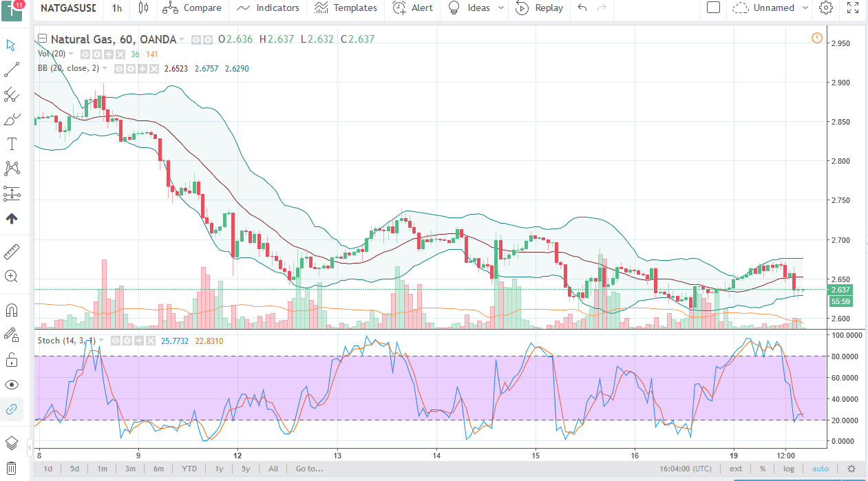Open the Ideas dropdown arrow
This screenshot has height=481, width=868.
click(501, 8)
